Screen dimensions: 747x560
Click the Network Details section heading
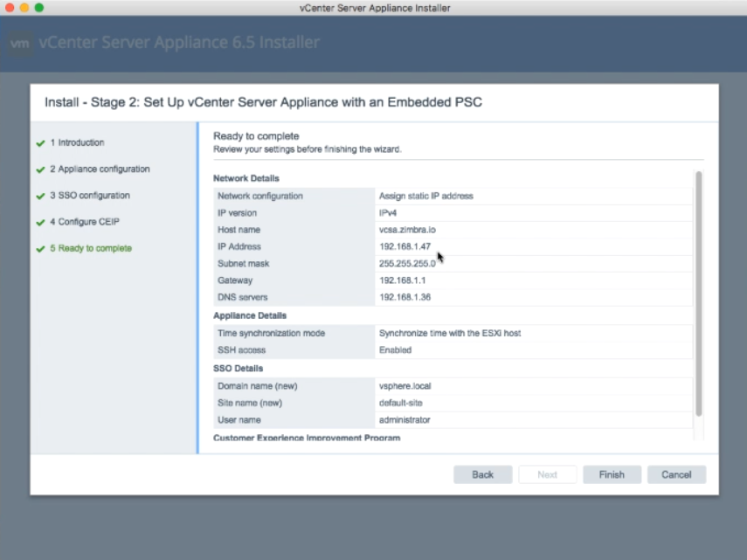point(246,178)
